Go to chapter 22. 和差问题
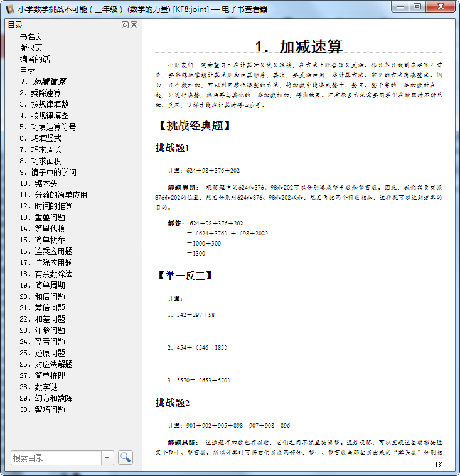Screen dimensions: 460x476 pos(43,319)
